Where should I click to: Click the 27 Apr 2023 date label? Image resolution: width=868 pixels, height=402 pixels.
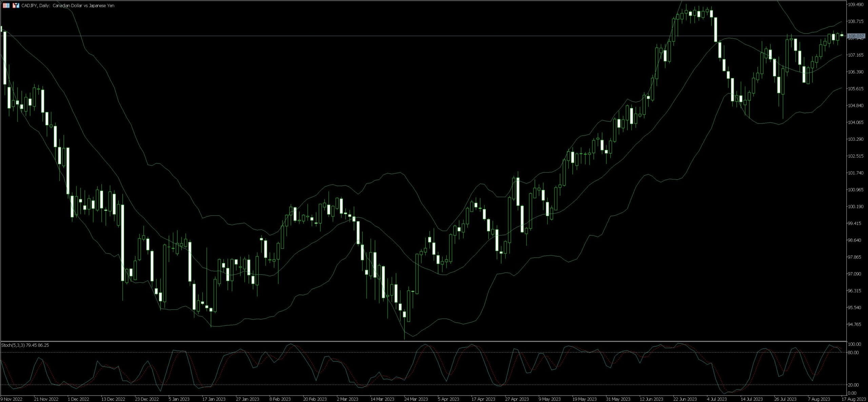(517, 399)
